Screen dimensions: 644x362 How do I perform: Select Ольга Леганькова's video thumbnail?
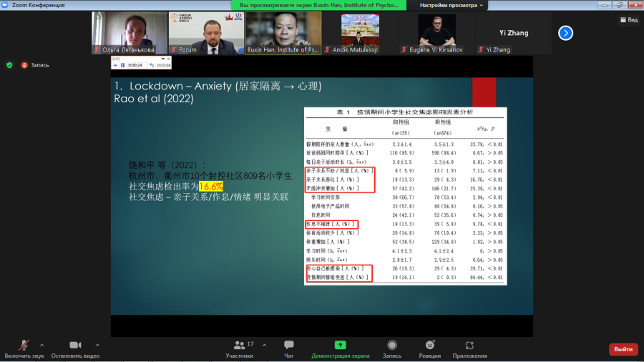[x=130, y=33]
